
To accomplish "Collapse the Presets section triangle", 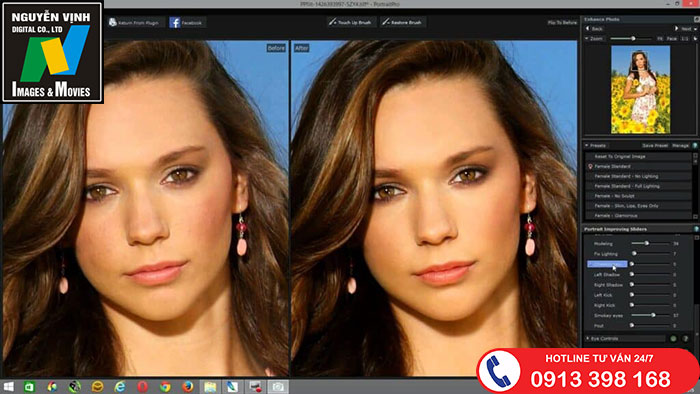I will coord(587,145).
